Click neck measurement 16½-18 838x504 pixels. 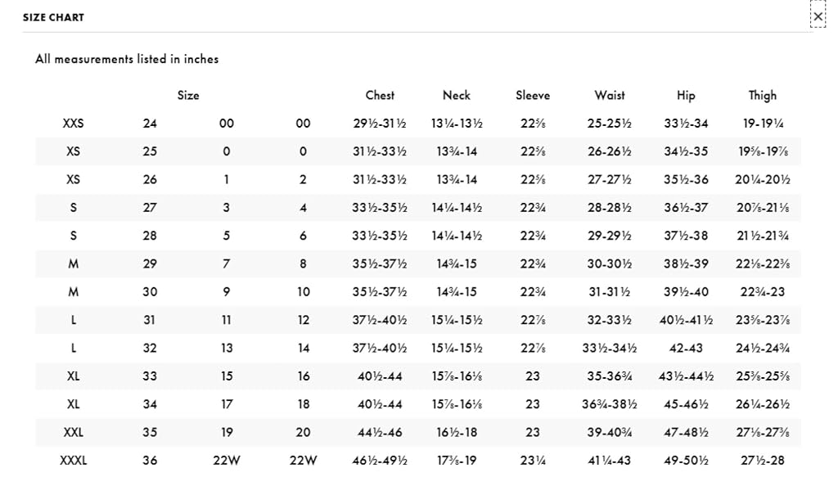[457, 432]
